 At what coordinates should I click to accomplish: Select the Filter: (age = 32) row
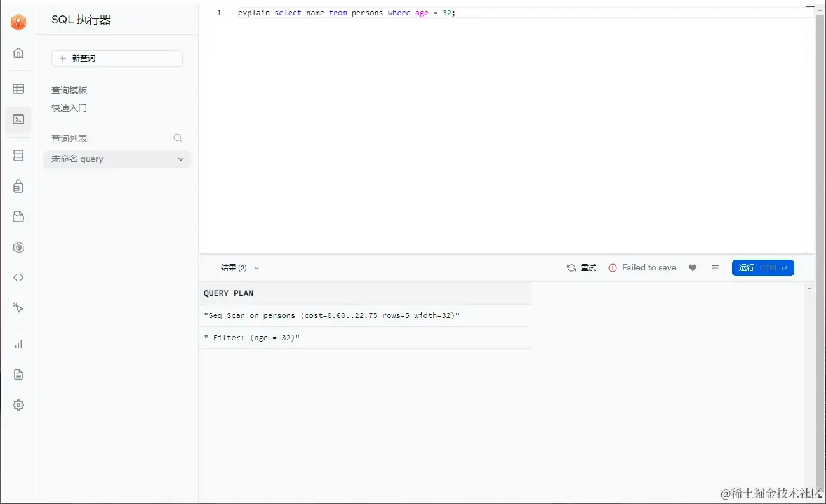[364, 338]
